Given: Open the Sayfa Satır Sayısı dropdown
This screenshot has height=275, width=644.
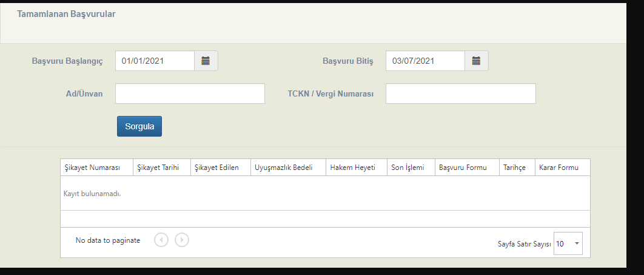Looking at the screenshot, I should (568, 244).
